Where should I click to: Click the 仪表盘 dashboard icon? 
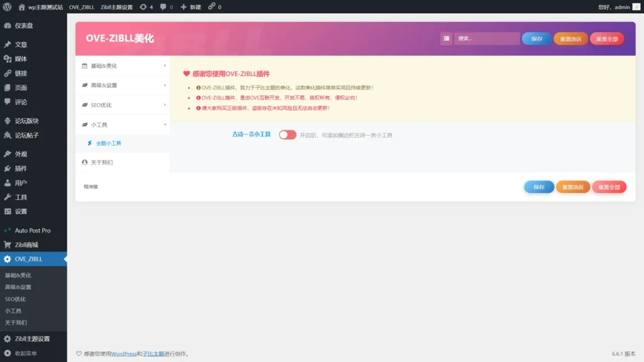pos(8,25)
